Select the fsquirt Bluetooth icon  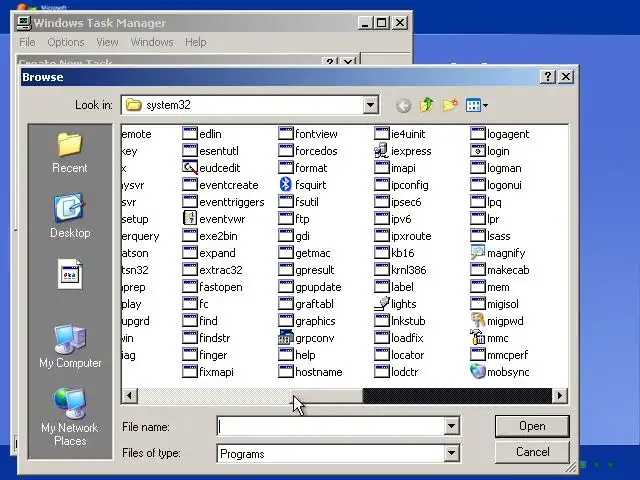pyautogui.click(x=286, y=185)
